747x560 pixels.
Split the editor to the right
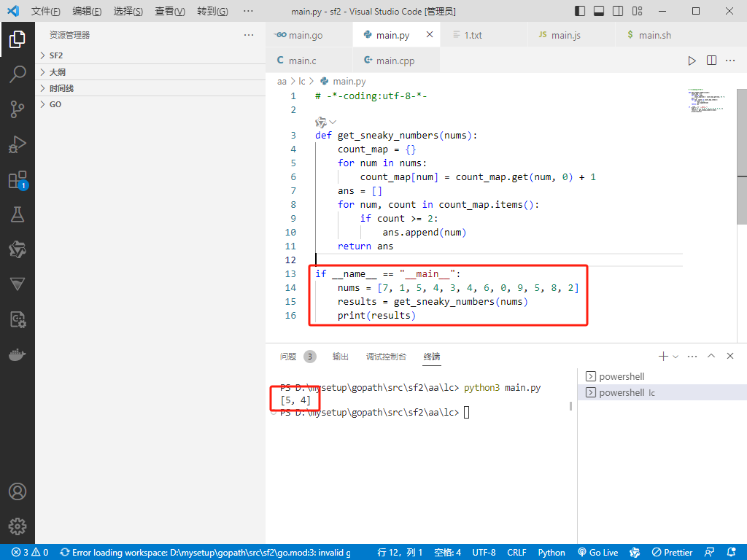[711, 61]
